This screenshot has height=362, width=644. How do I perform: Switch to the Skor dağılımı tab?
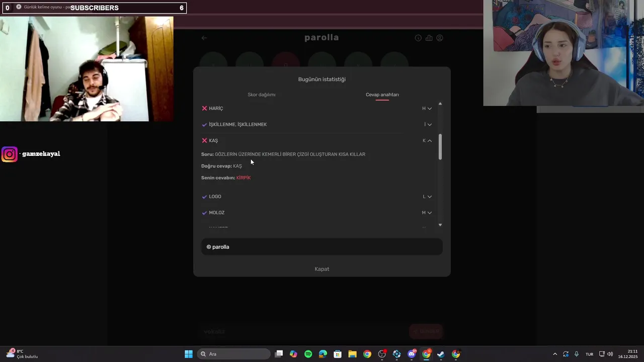point(262,95)
